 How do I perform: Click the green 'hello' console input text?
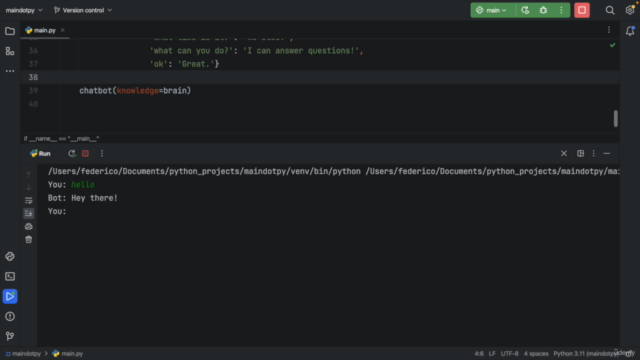click(83, 184)
